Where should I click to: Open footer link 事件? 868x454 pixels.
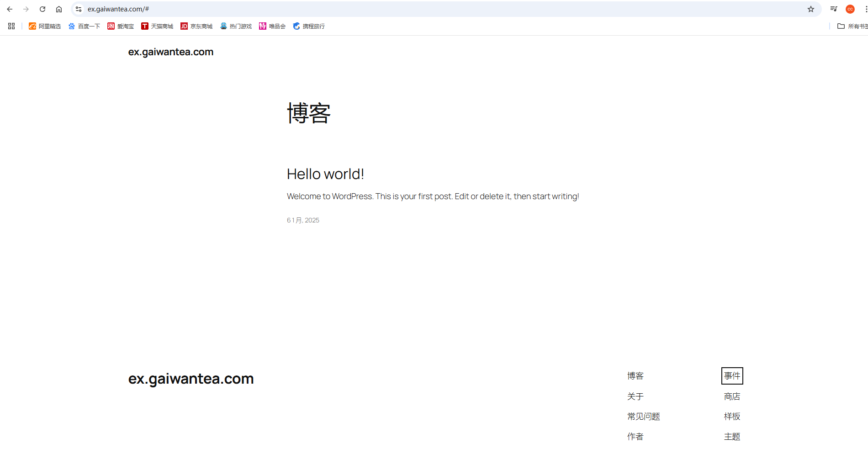(732, 376)
